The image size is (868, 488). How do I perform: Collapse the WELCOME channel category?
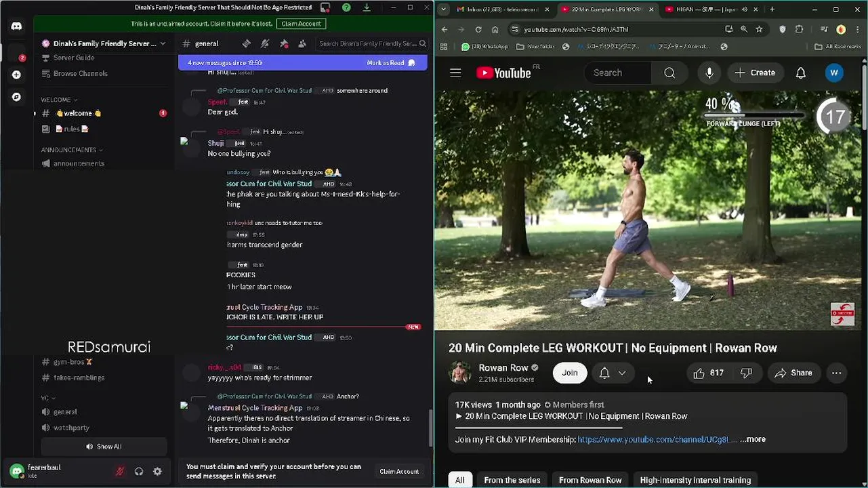click(x=59, y=100)
